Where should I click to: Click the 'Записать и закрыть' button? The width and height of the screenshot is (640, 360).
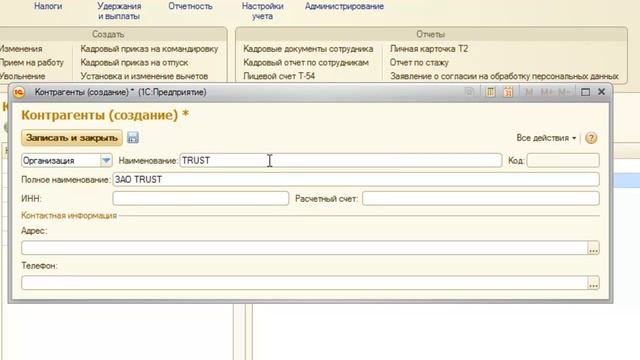click(x=72, y=138)
